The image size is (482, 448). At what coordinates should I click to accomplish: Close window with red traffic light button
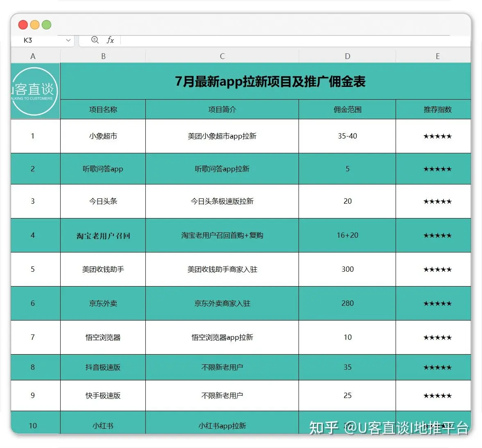click(x=23, y=25)
